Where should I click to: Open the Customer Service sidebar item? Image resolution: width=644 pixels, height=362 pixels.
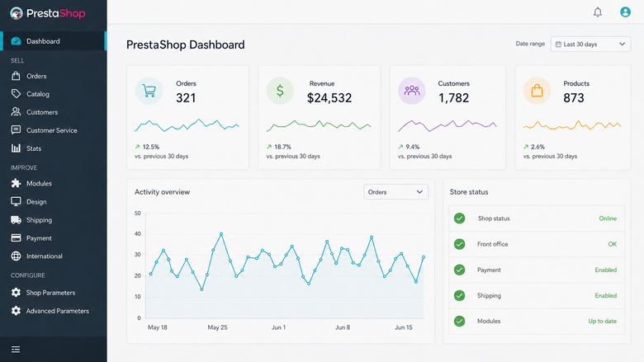tap(54, 130)
